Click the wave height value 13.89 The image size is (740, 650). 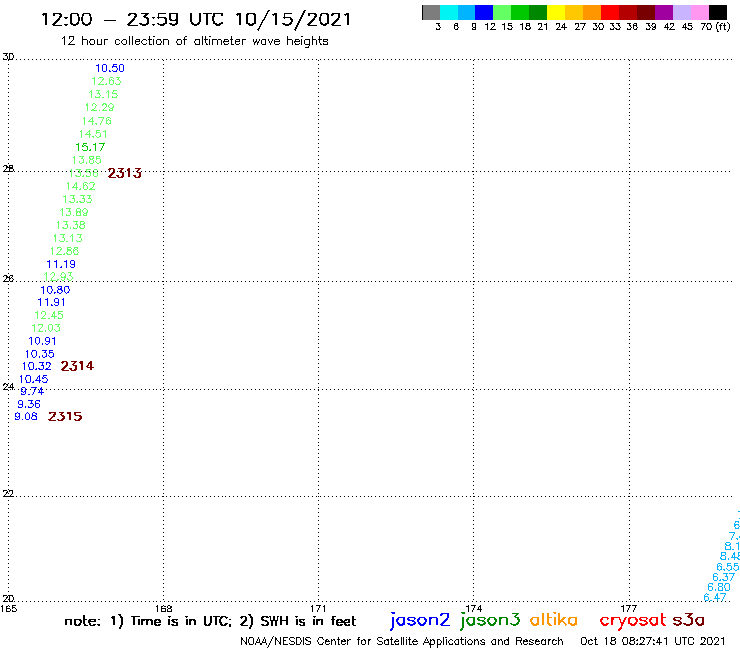(x=74, y=212)
